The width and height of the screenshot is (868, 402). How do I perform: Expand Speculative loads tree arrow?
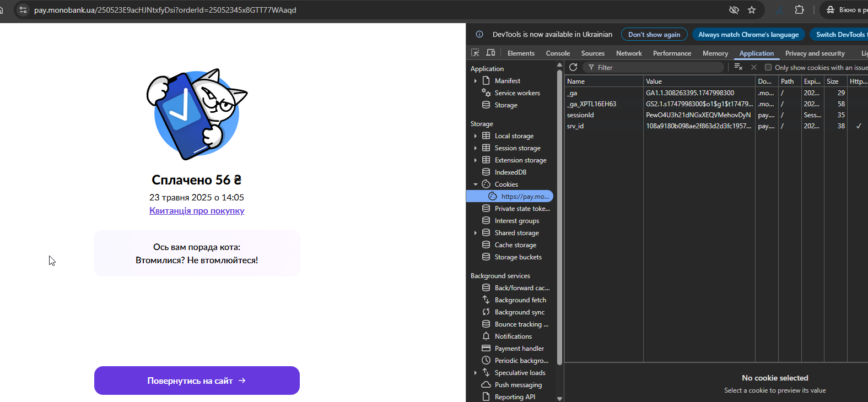(476, 373)
